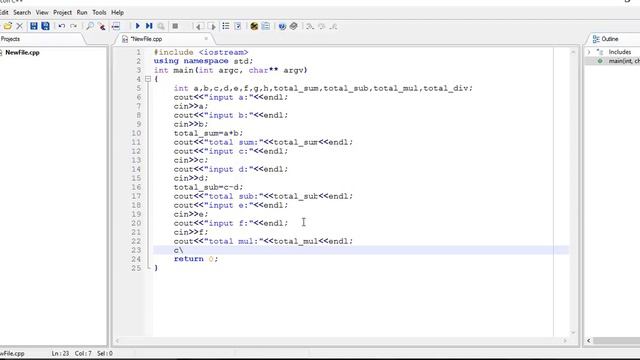Open the Project menu

(62, 12)
